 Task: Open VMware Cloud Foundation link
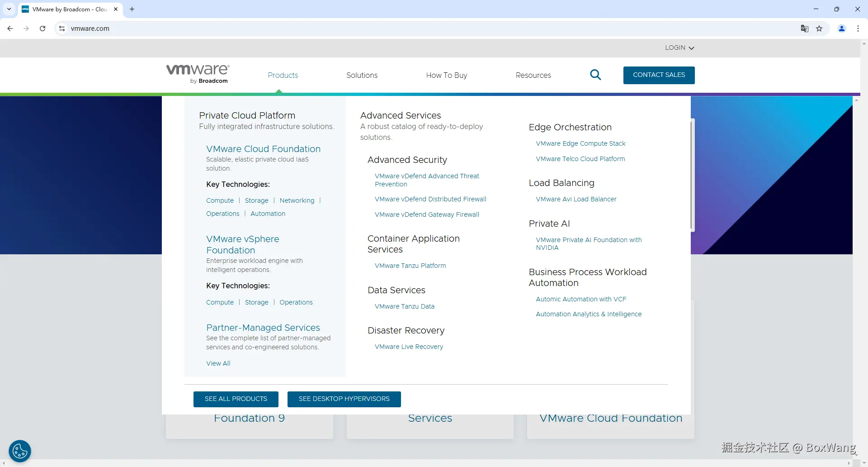pos(264,149)
